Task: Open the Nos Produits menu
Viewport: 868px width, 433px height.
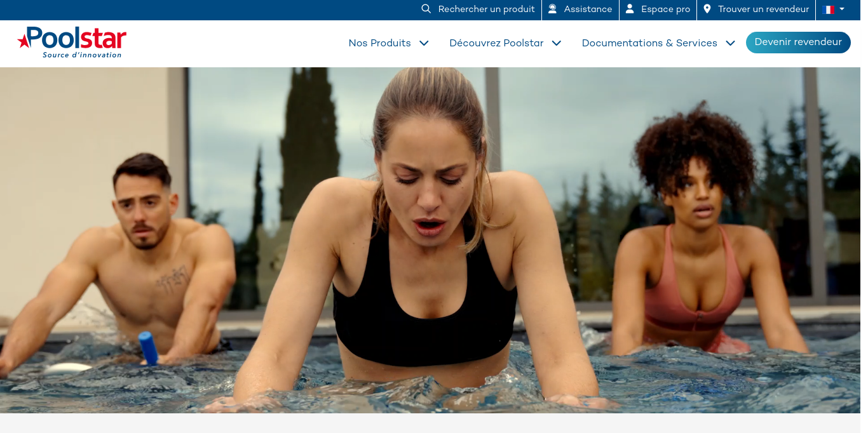Action: 379,43
